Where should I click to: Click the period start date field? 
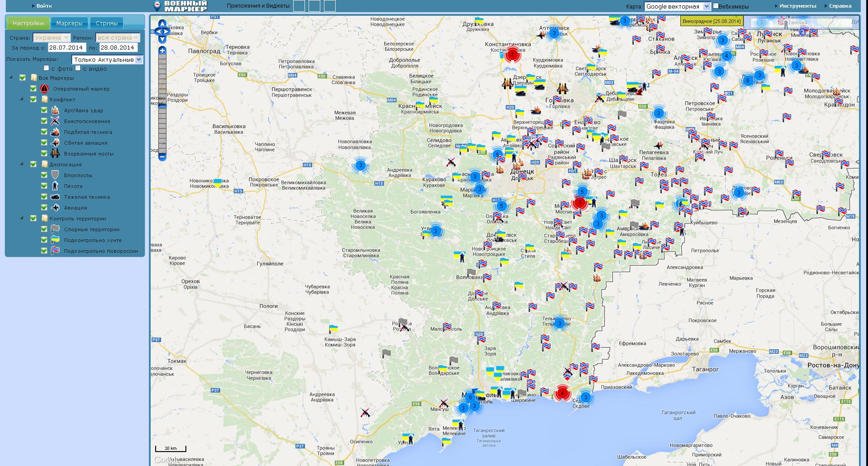tap(66, 47)
